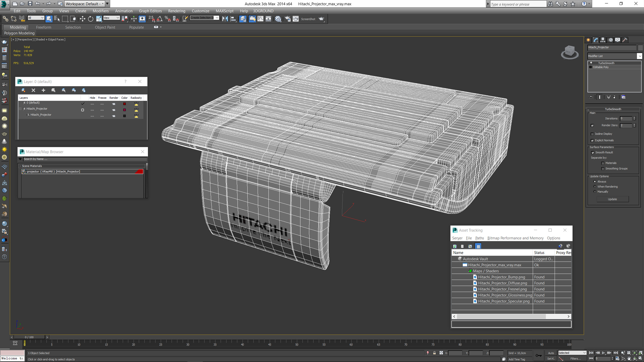Viewport: 644px width, 362px height.
Task: Open Curve Editor from the toolbar
Action: [x=260, y=19]
